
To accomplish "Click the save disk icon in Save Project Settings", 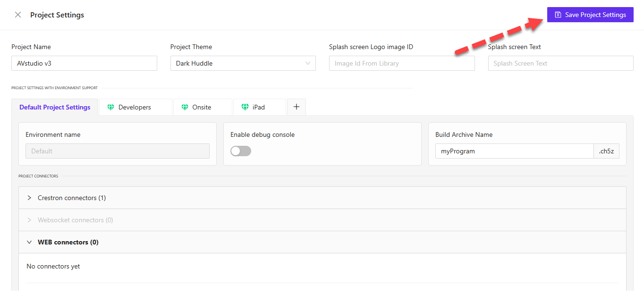I will [x=558, y=15].
